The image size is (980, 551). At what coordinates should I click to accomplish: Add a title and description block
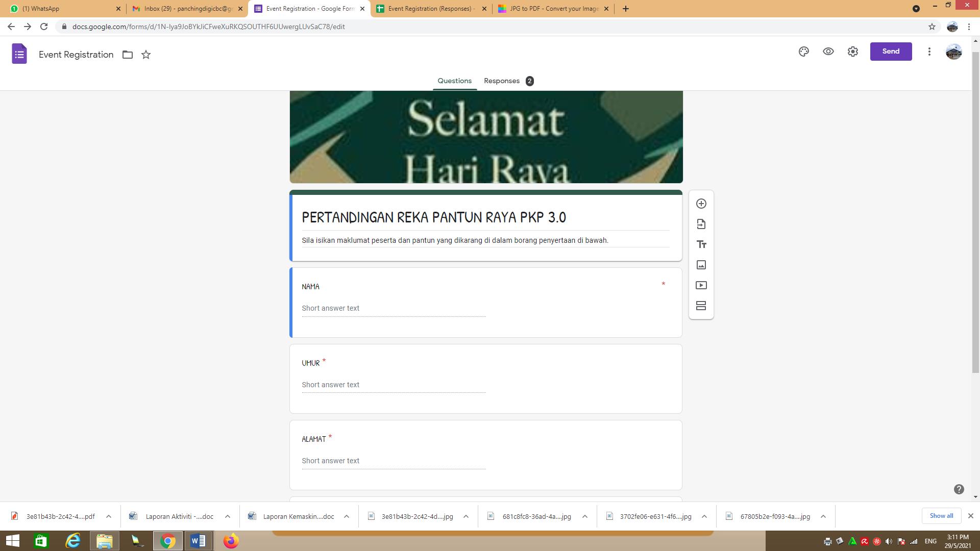point(701,244)
